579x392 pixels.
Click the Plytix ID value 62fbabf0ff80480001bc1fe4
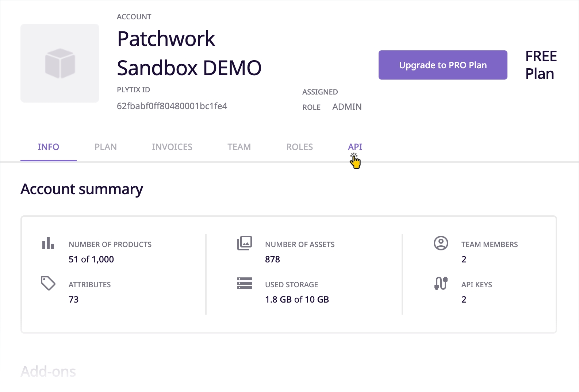[x=172, y=106]
